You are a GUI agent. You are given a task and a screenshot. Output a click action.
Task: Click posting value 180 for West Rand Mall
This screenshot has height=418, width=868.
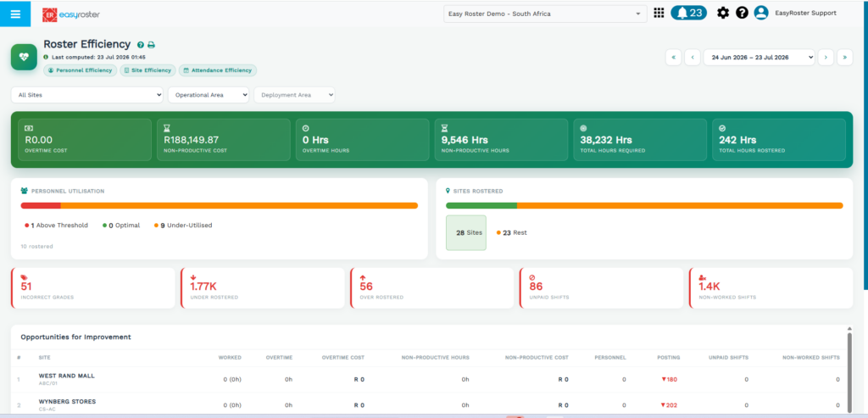(x=670, y=380)
